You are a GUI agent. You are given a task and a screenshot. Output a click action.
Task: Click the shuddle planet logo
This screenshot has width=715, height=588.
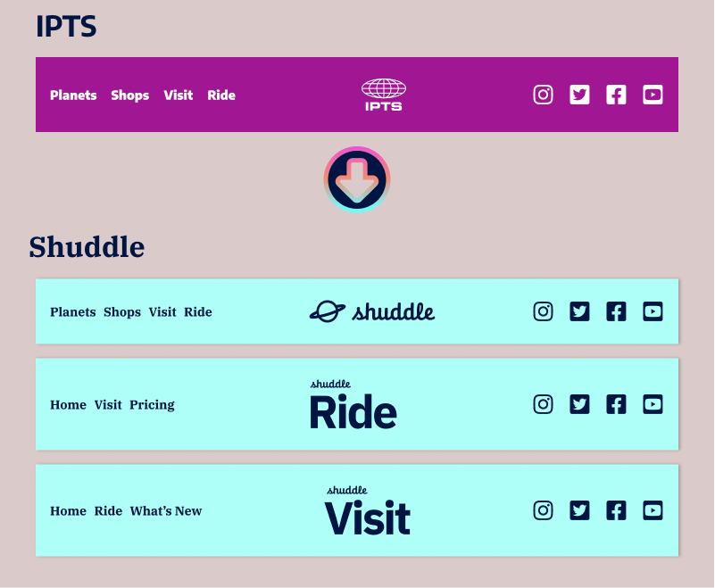[x=372, y=311]
